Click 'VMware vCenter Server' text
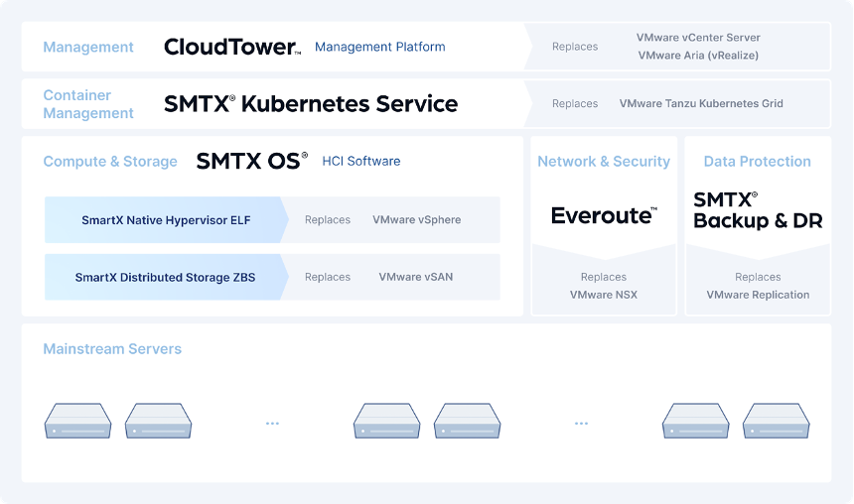The width and height of the screenshot is (854, 504). (698, 38)
